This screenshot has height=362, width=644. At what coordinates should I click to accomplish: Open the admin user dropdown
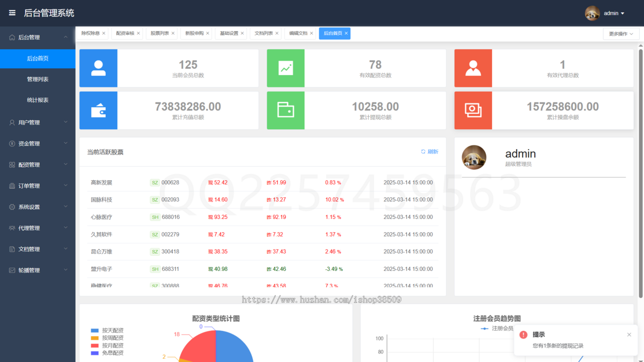[x=614, y=13]
